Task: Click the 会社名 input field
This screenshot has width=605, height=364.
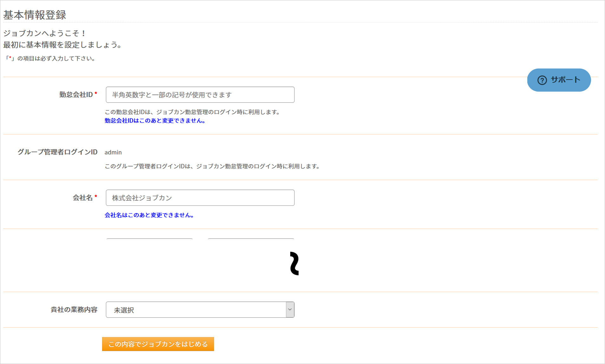Action: click(x=200, y=198)
